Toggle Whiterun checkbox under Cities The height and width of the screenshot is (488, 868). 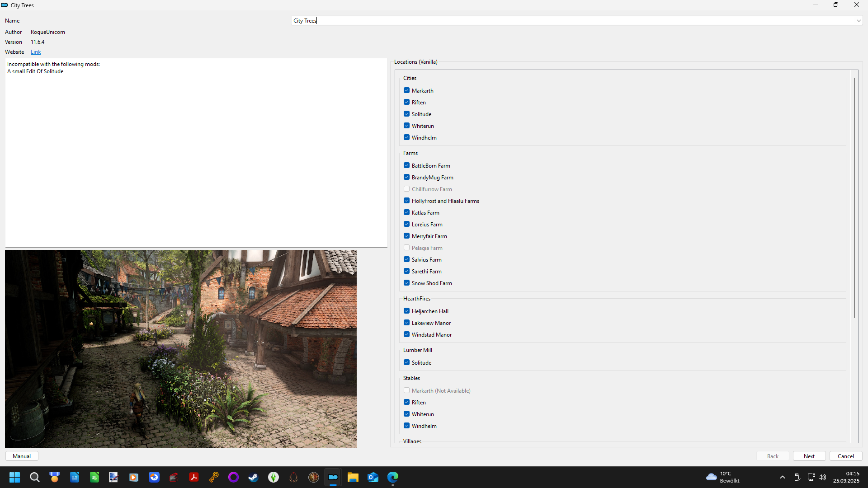[407, 126]
